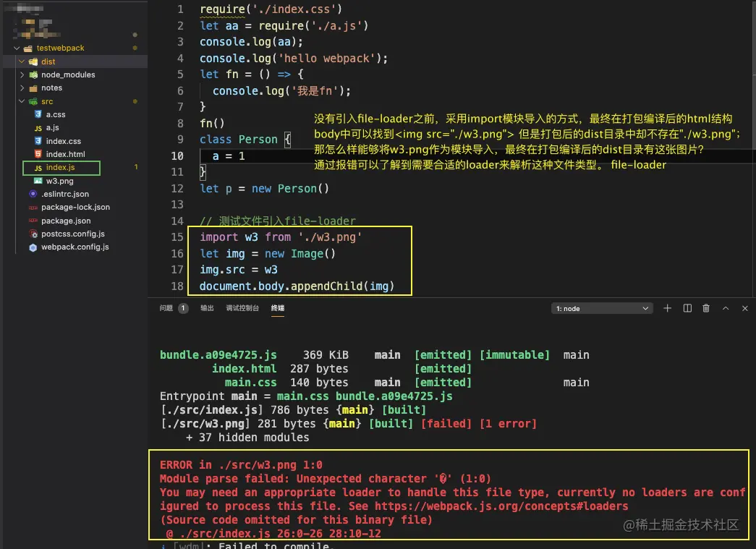Click '+ 37 hidden modules' terminal line
Viewport: 756px width, 549px height.
point(247,438)
